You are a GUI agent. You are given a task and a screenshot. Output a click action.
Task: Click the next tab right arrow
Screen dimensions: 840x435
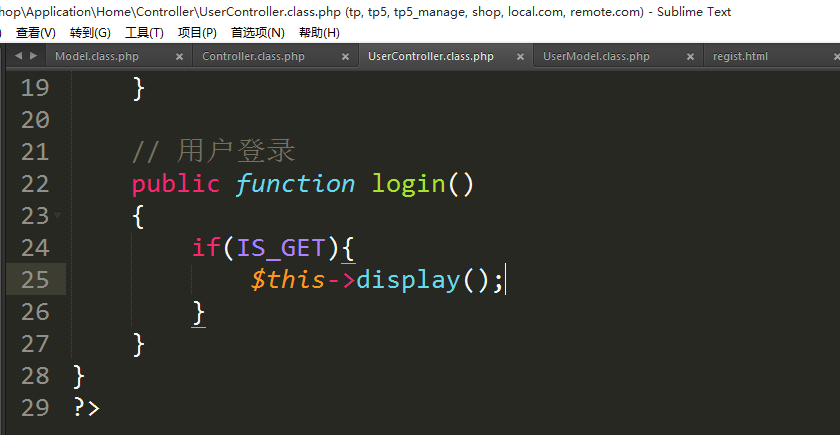coord(34,56)
